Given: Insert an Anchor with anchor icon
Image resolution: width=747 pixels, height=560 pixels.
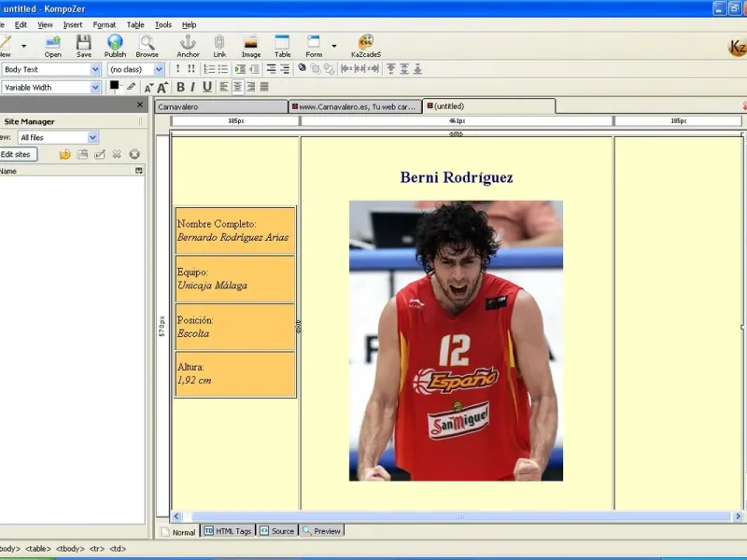Looking at the screenshot, I should coord(189,46).
